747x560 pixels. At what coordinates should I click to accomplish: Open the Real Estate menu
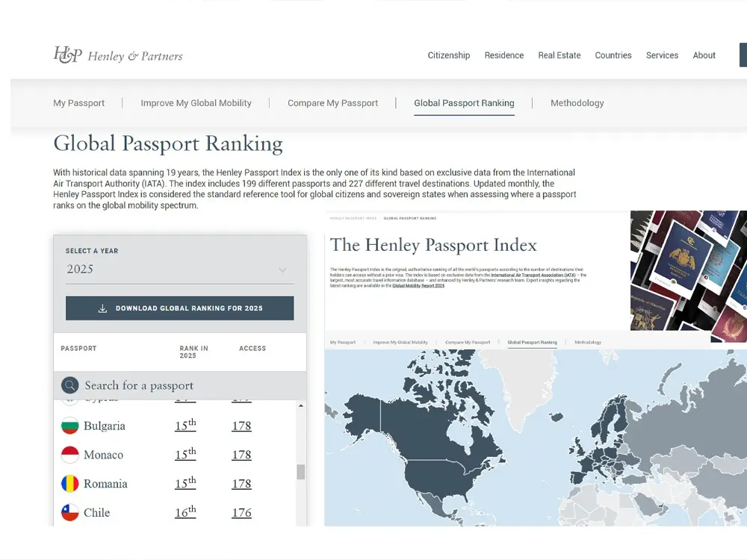(x=560, y=55)
